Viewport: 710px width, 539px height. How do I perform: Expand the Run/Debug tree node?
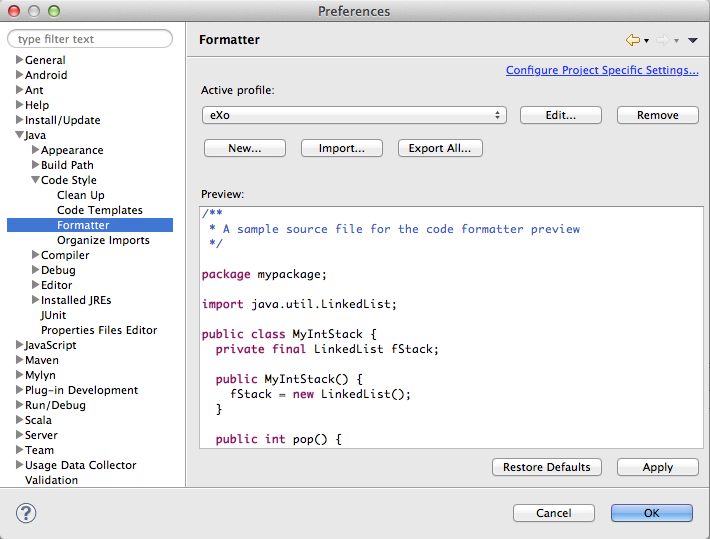click(19, 404)
